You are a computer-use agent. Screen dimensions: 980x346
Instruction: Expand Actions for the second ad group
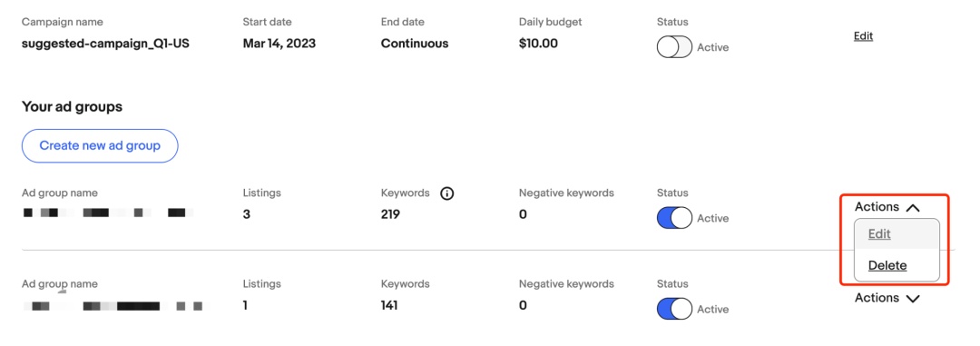887,298
